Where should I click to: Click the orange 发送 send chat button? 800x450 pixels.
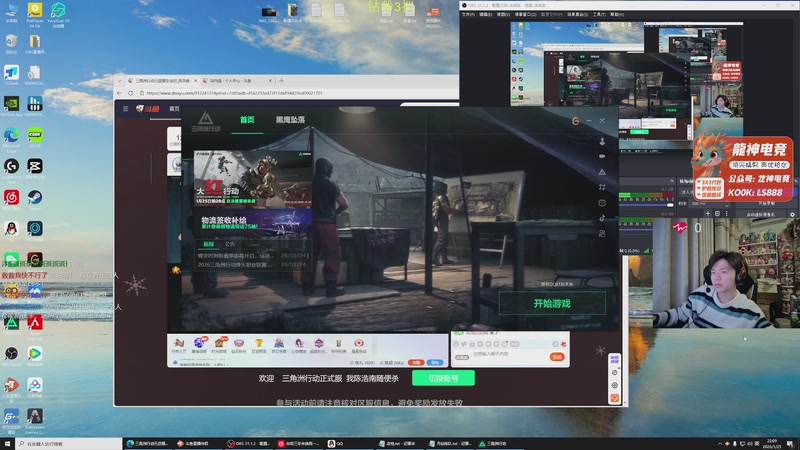point(557,357)
